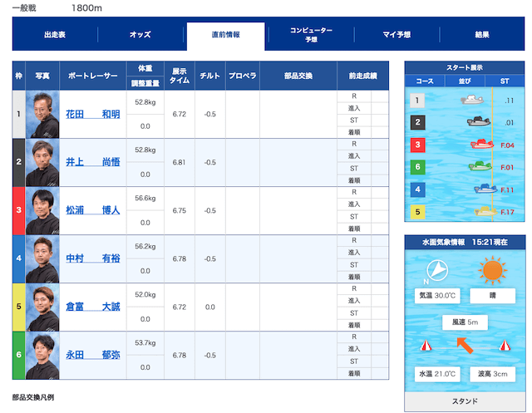The image size is (532, 413).
Task: Open racer 中村 有裕 profile link
Action: pos(93,258)
